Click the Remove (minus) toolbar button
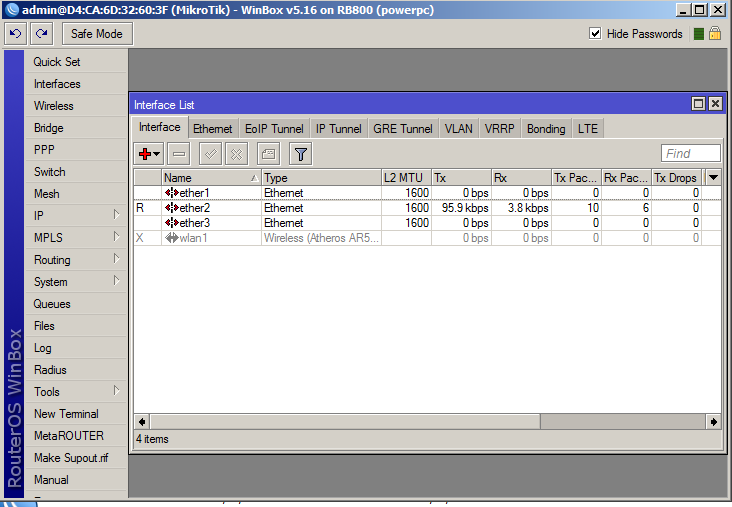Image resolution: width=732 pixels, height=507 pixels. click(179, 154)
